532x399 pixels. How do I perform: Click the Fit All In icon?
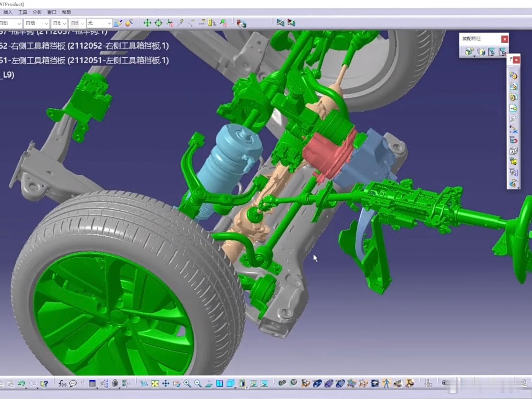155,384
